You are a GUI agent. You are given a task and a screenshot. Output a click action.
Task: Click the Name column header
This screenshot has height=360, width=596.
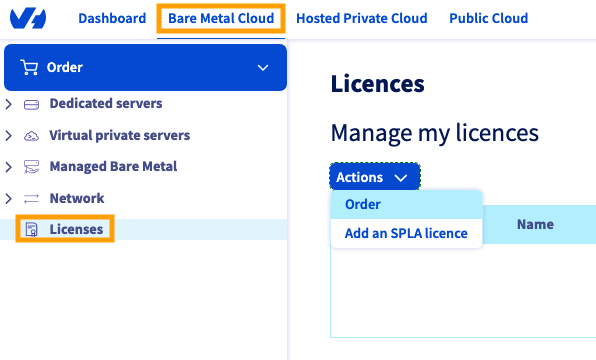click(x=535, y=224)
